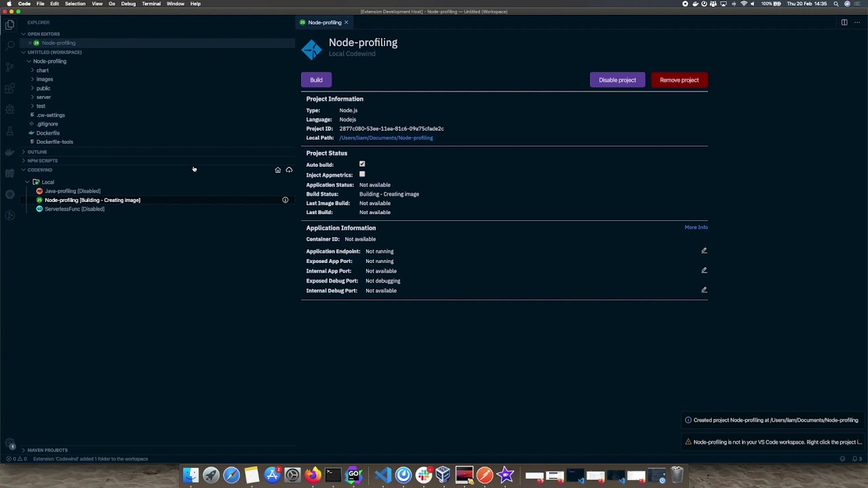This screenshot has width=868, height=488.
Task: Select Java-profiling [Disabled] project
Action: tap(73, 191)
